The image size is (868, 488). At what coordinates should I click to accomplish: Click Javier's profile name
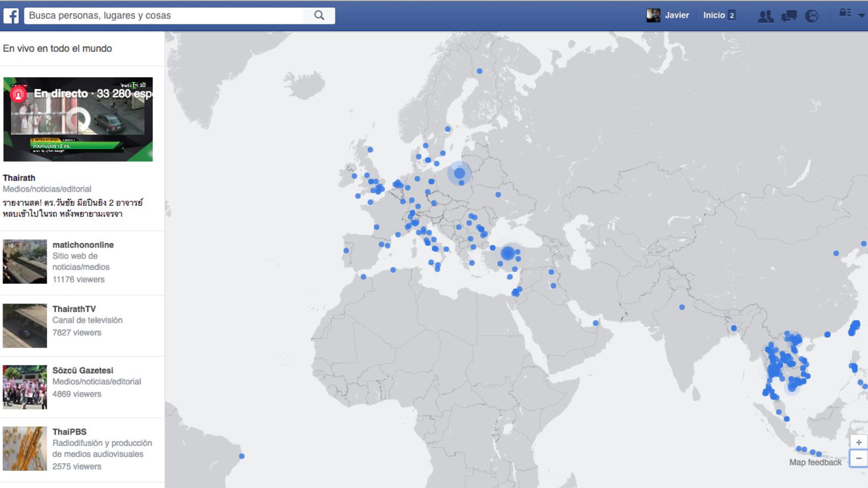(x=677, y=15)
